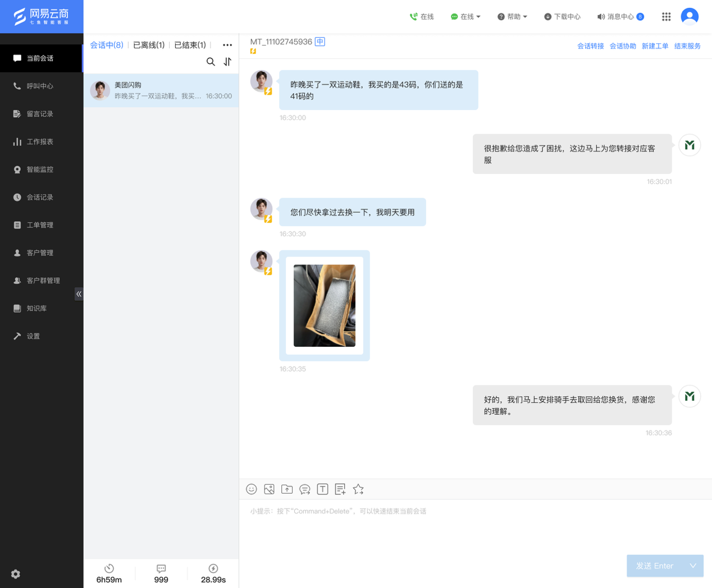Click the send image icon in chat toolbar
This screenshot has height=588, width=712.
[x=269, y=489]
